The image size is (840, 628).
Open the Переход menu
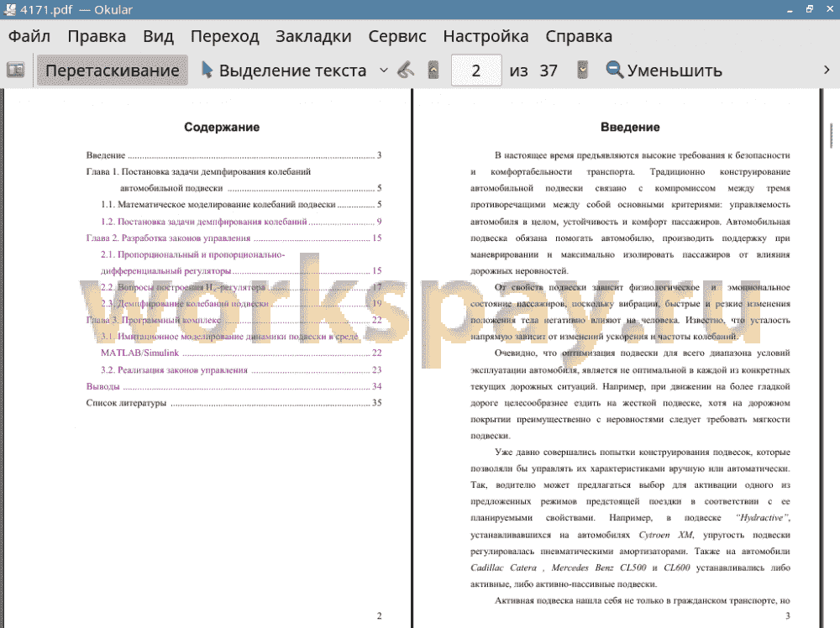click(x=225, y=36)
